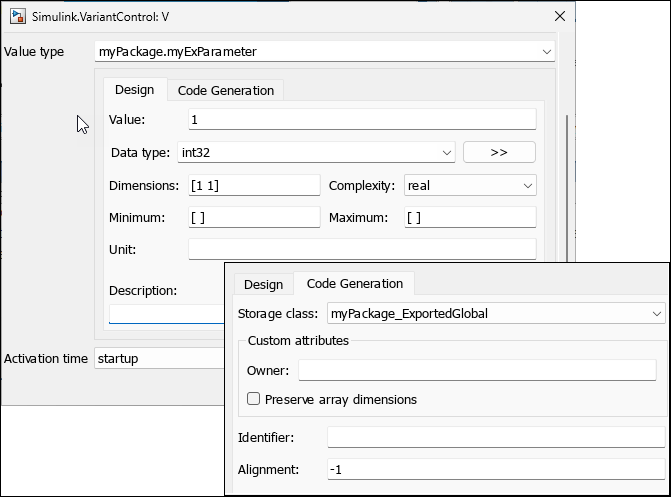This screenshot has height=497, width=671.
Task: Click the Identifier input field
Action: 495,438
